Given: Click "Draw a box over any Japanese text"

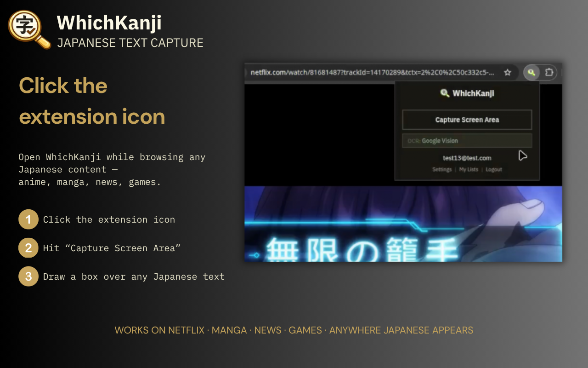Looking at the screenshot, I should click(x=134, y=276).
